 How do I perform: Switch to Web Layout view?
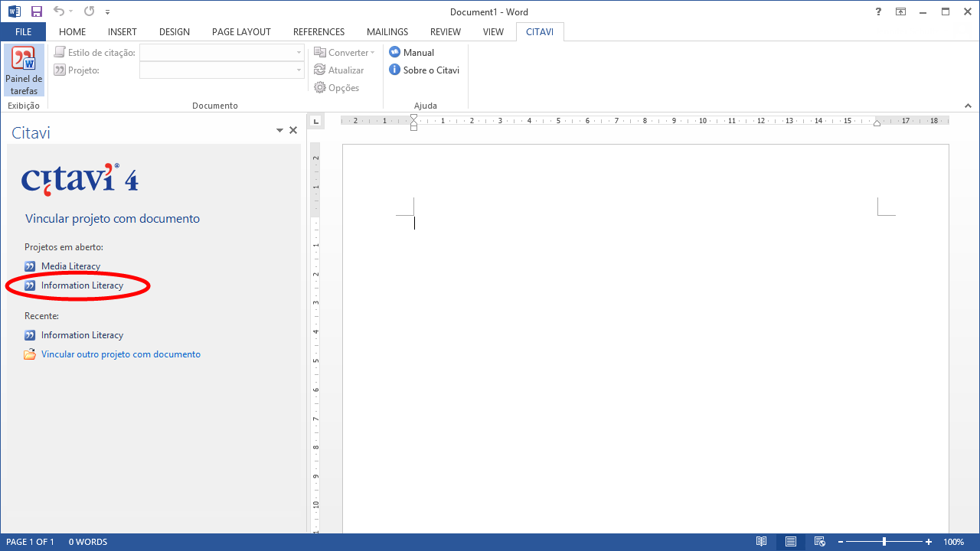819,542
